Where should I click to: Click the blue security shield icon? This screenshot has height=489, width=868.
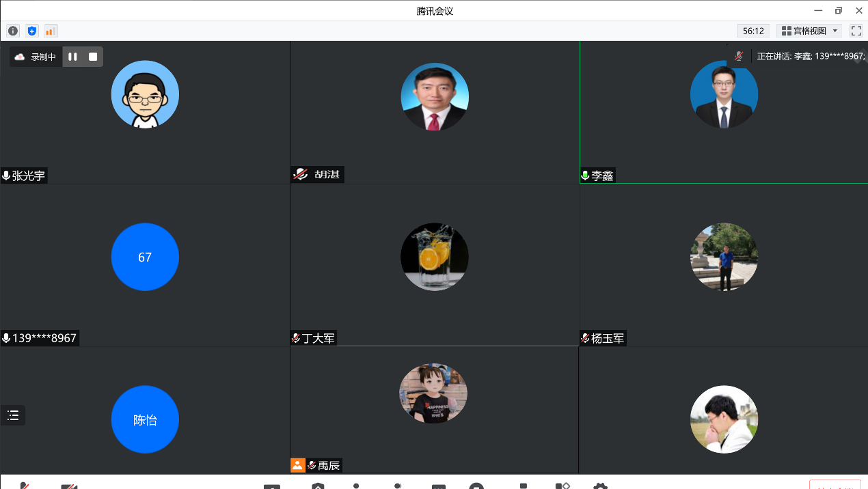click(x=32, y=31)
